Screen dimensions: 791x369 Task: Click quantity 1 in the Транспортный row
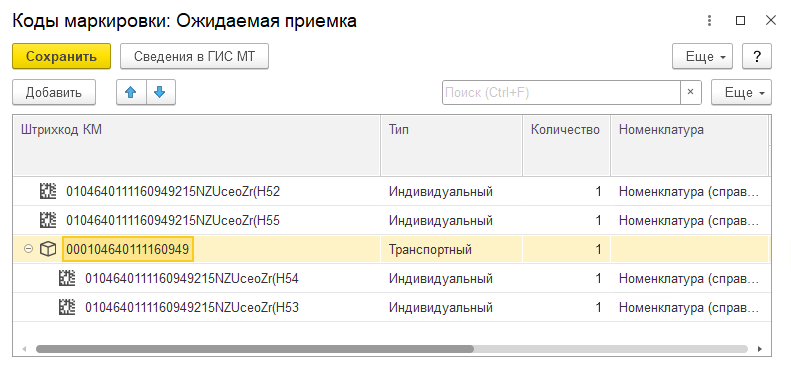(x=567, y=249)
